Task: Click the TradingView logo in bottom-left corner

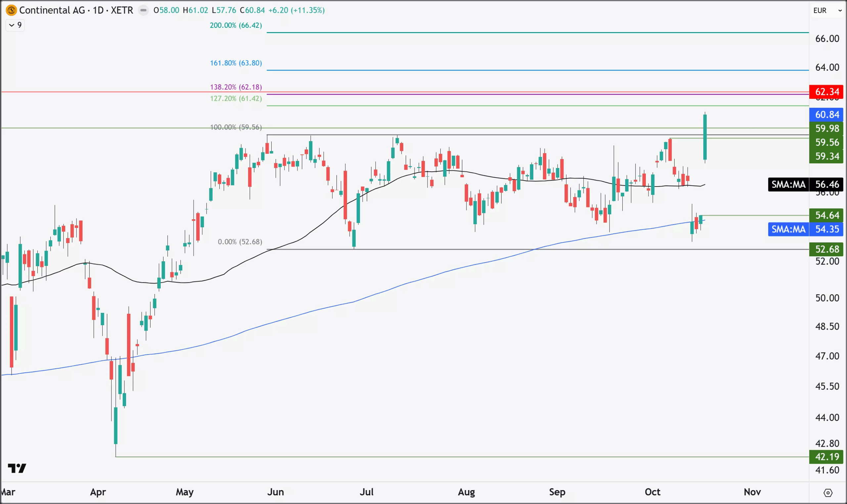Action: pyautogui.click(x=17, y=468)
